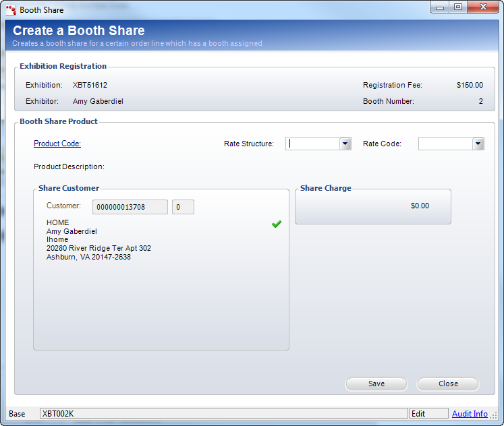Screen dimensions: 504x426
Task: Select the exhibition value XBT51612
Action: (x=90, y=85)
